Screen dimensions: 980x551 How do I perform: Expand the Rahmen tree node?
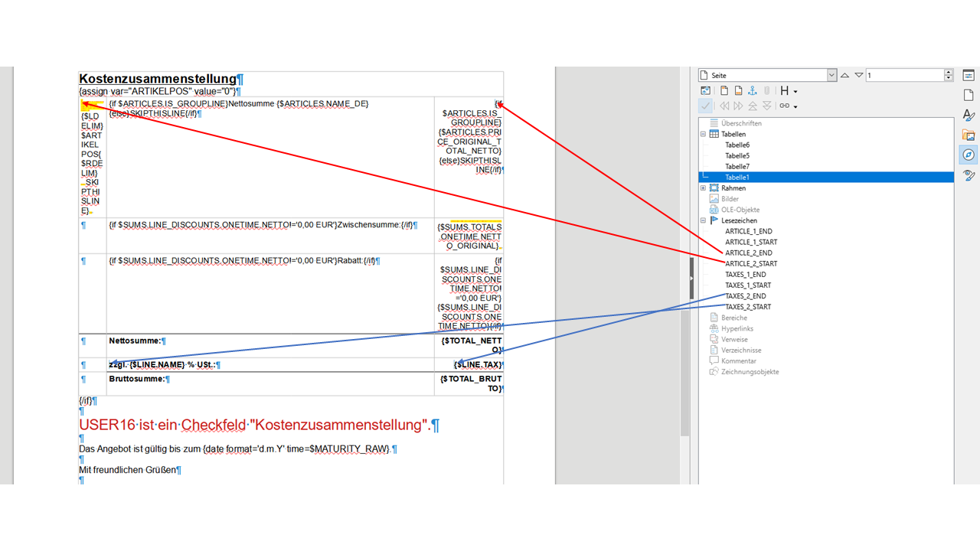point(703,187)
